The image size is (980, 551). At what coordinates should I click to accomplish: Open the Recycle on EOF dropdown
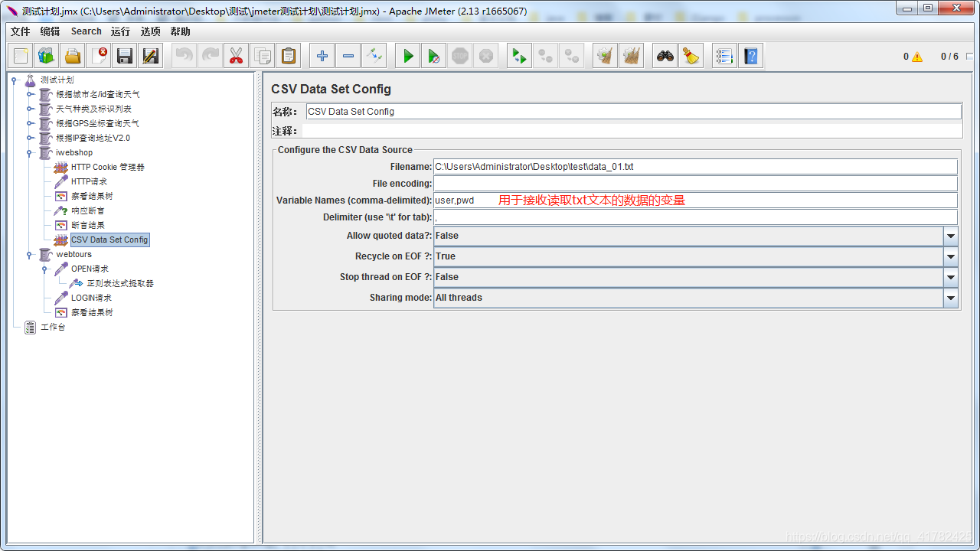coord(951,256)
